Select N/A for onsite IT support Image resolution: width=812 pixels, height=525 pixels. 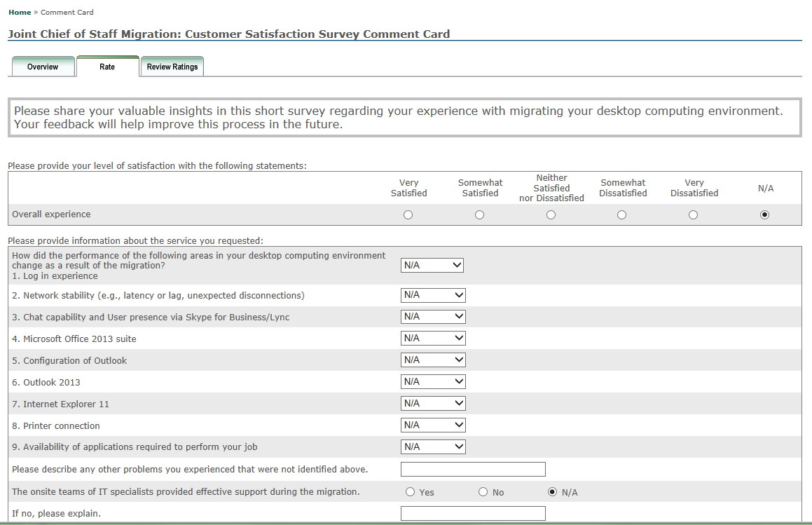click(553, 492)
